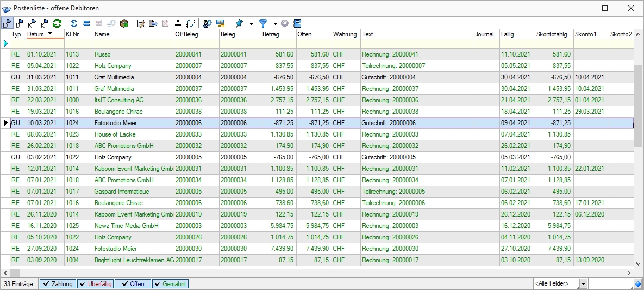This screenshot has height=290, width=644.
Task: Click the currency exchange dollar-euro icon
Action: pyautogui.click(x=191, y=23)
